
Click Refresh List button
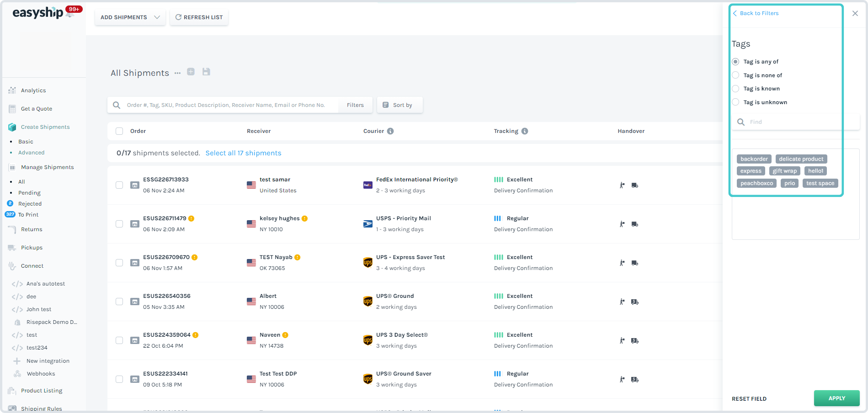pyautogui.click(x=199, y=17)
